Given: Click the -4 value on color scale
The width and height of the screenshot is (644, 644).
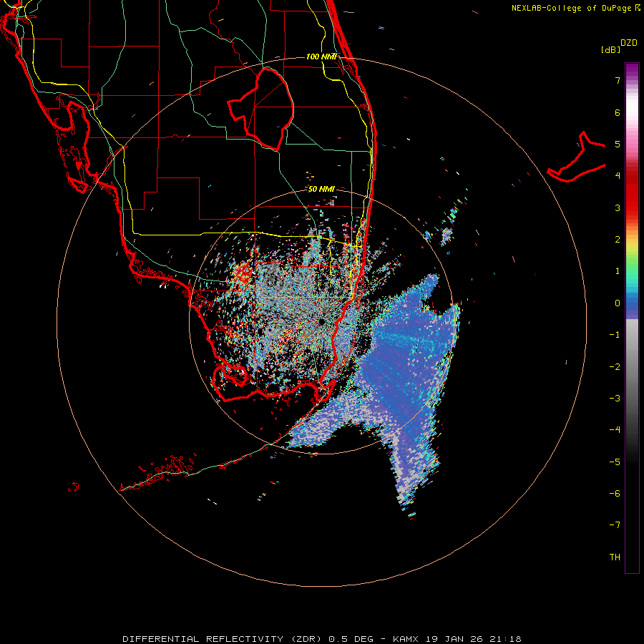Looking at the screenshot, I should (615, 430).
